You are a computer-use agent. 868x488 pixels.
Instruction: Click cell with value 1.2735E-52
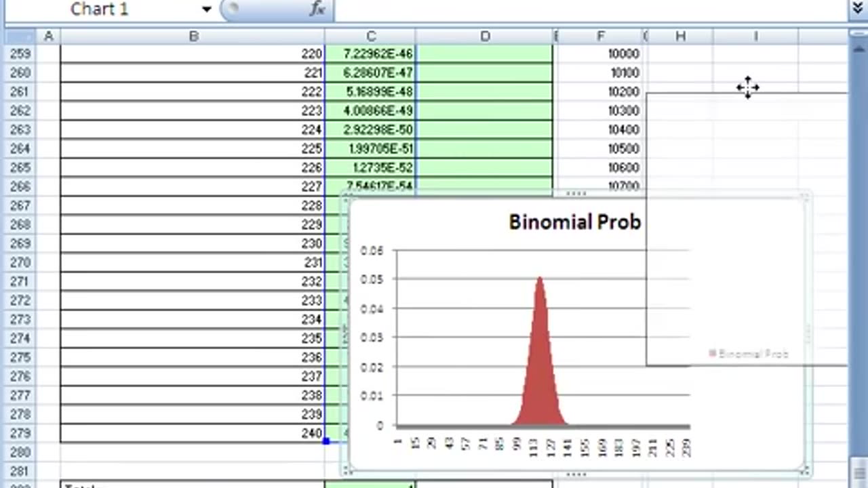(370, 167)
